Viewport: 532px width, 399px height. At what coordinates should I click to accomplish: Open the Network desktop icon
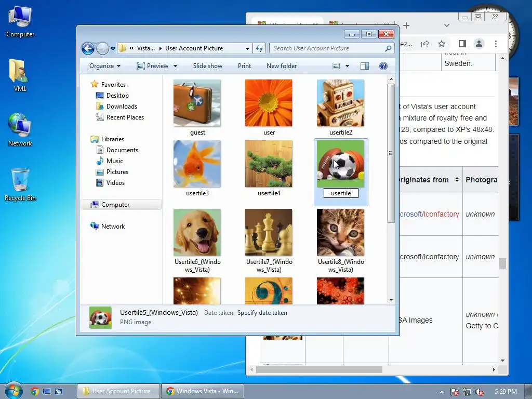20,130
